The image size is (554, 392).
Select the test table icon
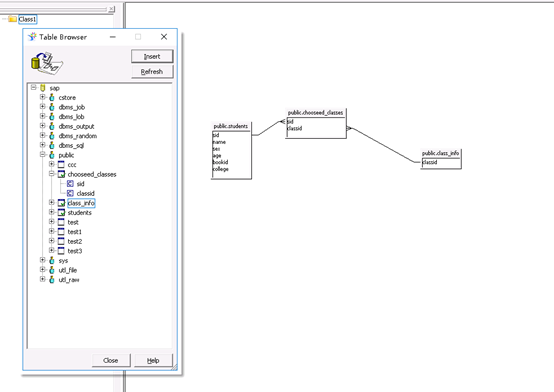pyautogui.click(x=61, y=222)
